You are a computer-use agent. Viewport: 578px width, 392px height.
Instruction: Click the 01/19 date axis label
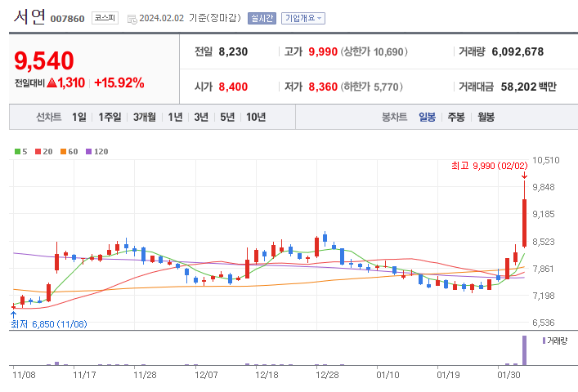click(448, 375)
